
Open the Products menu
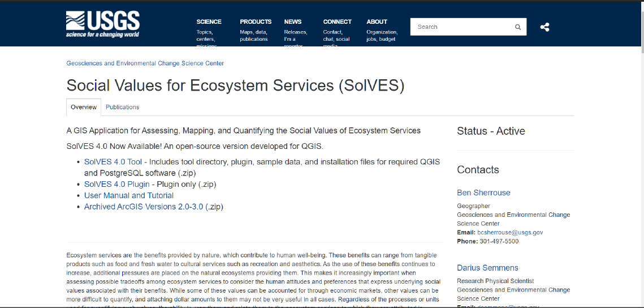coord(256,22)
